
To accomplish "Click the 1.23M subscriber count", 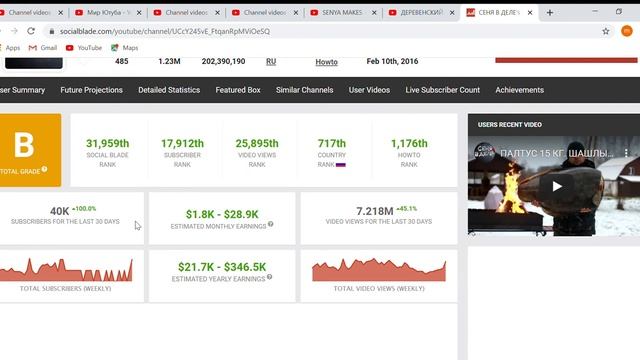I will click(x=169, y=61).
